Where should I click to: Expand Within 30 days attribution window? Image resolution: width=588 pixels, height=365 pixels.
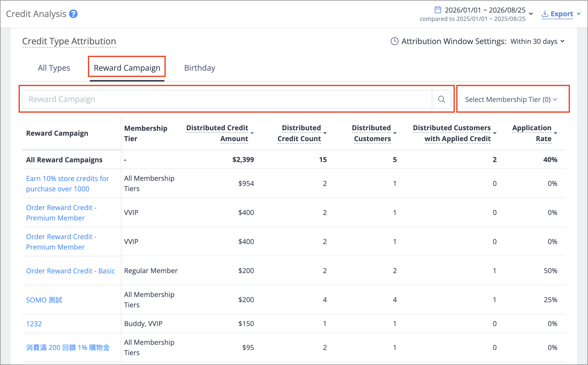click(x=537, y=41)
